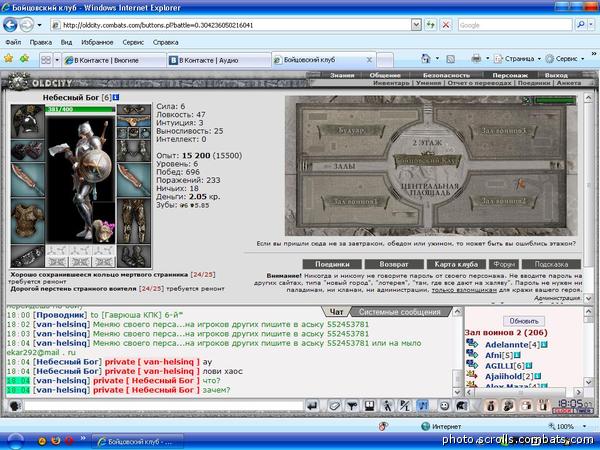Select the middle ring slot
Image resolution: width=600 pixels, height=450 pixels.
click(x=134, y=133)
